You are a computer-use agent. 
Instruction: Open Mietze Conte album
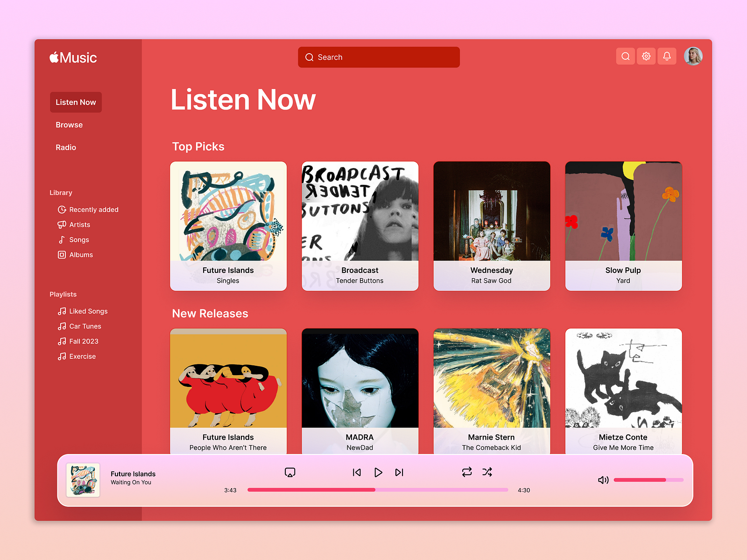[623, 391]
